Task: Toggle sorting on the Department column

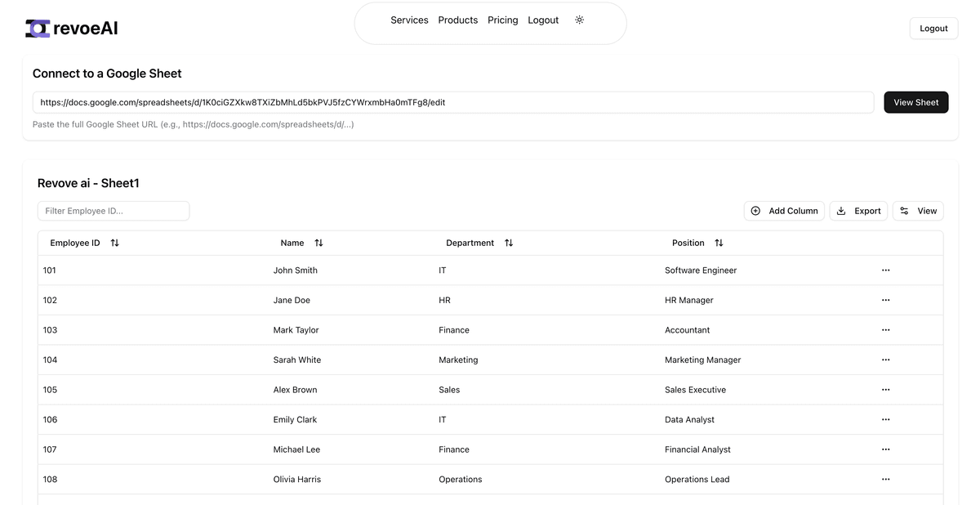Action: tap(508, 242)
